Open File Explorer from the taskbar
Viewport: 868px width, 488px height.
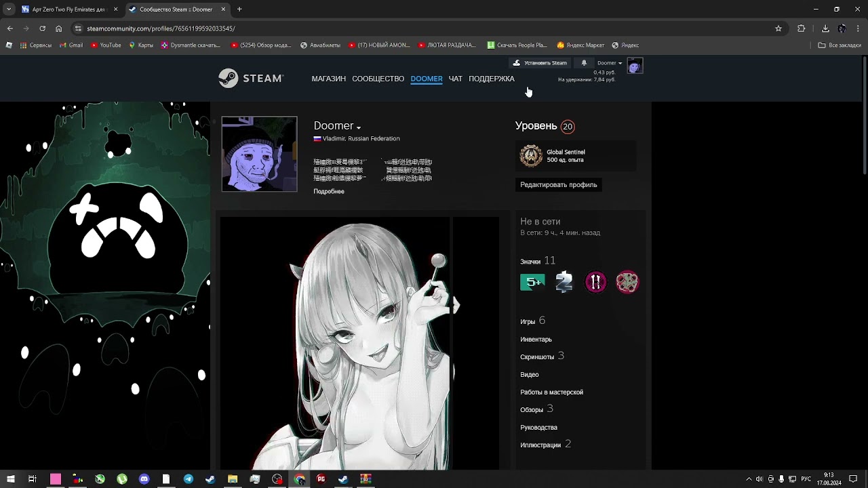click(x=233, y=479)
